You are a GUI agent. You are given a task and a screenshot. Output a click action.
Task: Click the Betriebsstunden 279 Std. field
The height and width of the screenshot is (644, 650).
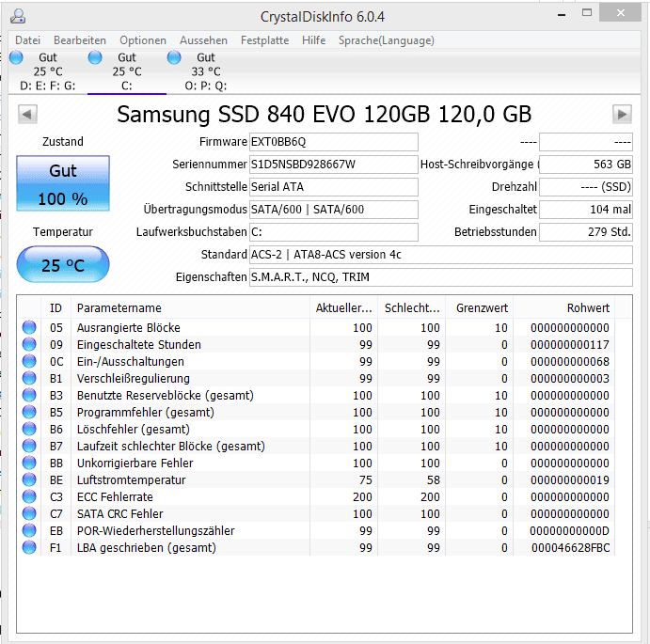pos(586,232)
